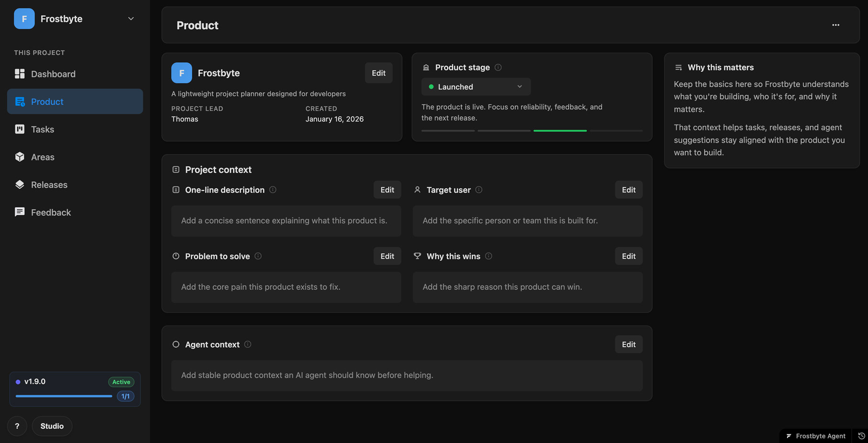868x443 pixels.
Task: Click the Target user info icon
Action: click(x=479, y=190)
